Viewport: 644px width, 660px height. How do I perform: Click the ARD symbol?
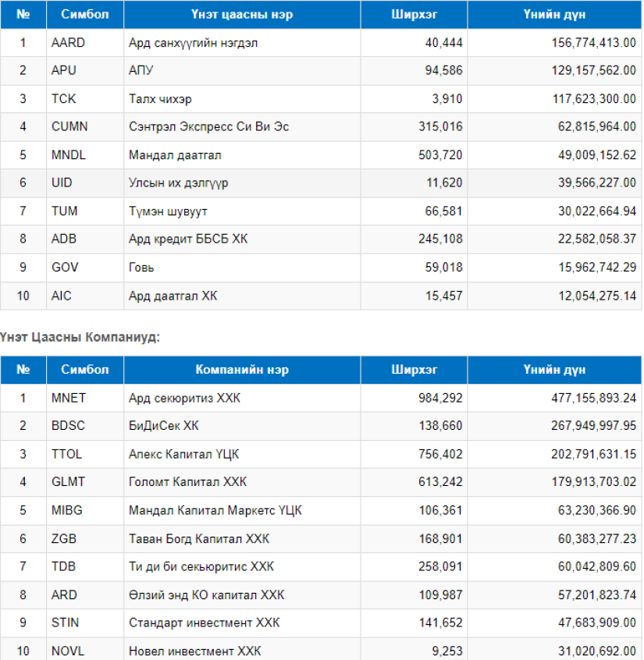pos(64,594)
